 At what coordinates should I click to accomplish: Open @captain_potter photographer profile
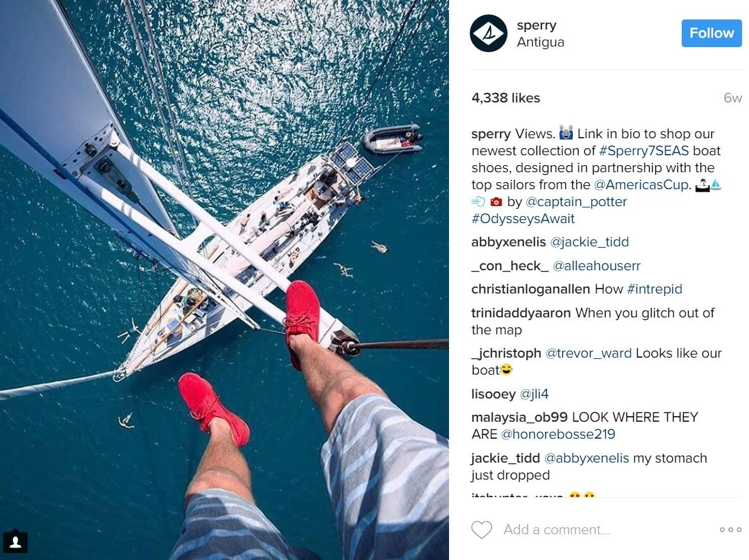(576, 202)
